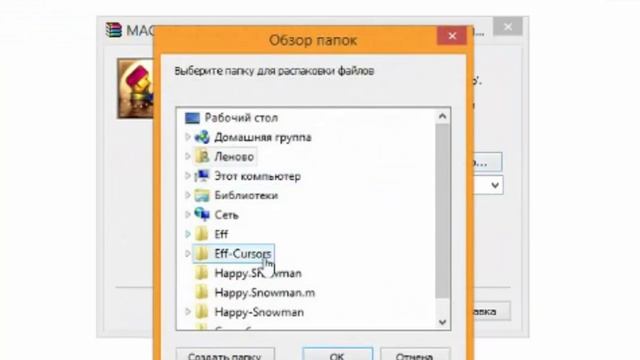Expand the Сеть node
The image size is (640, 360).
click(188, 215)
